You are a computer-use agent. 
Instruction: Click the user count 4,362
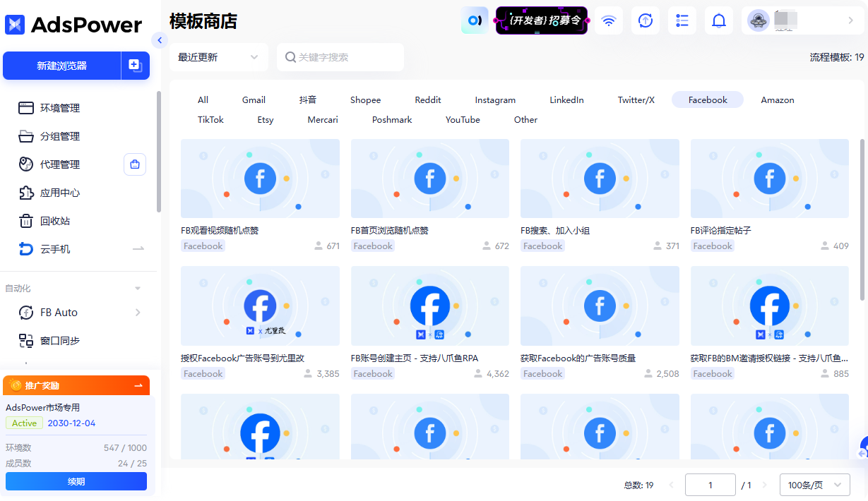(x=498, y=374)
